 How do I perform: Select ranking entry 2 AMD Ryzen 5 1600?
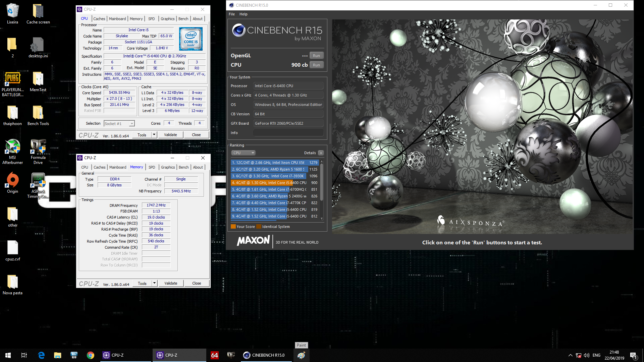pyautogui.click(x=274, y=169)
